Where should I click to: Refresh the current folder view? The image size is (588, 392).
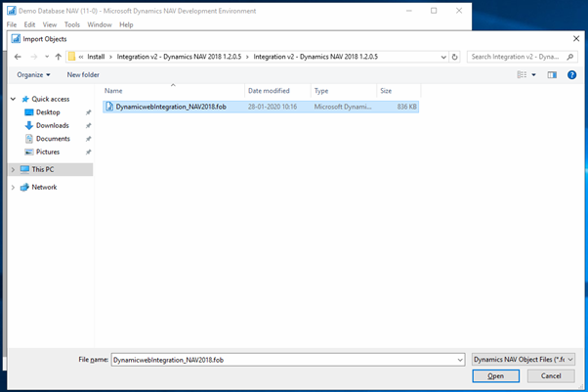click(x=457, y=57)
